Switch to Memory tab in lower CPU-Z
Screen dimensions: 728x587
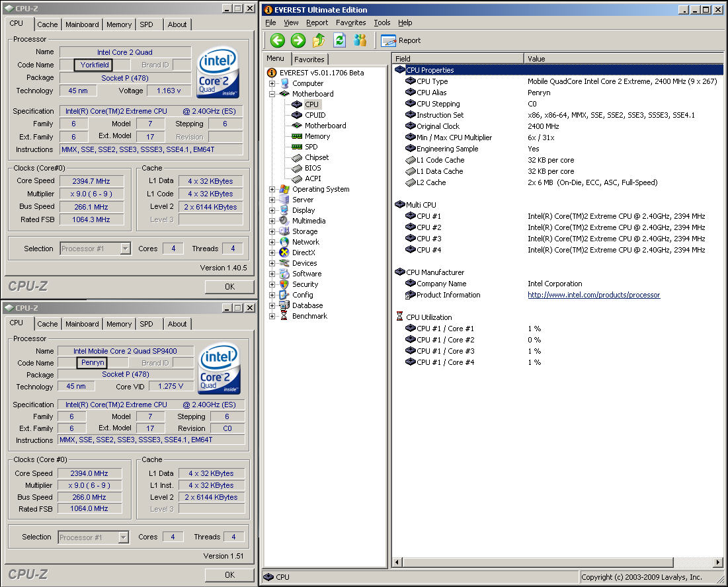[x=119, y=324]
